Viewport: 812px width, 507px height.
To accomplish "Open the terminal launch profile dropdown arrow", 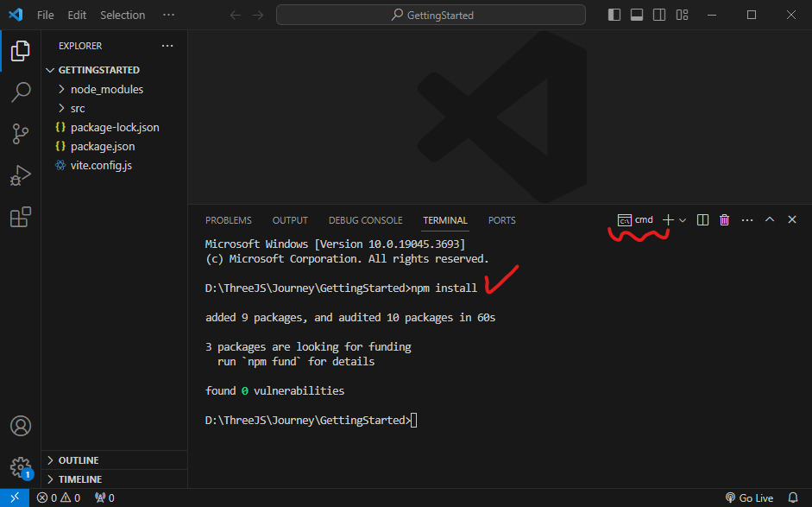I will [x=683, y=220].
